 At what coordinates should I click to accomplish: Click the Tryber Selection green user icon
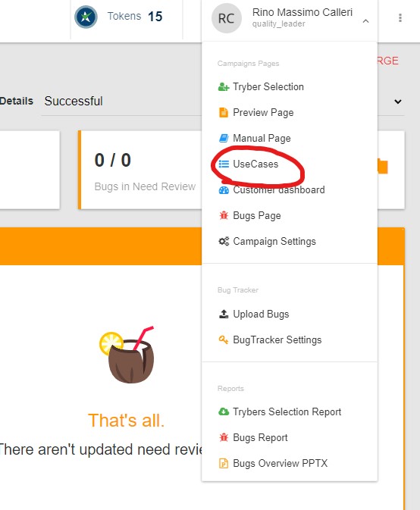(224, 87)
